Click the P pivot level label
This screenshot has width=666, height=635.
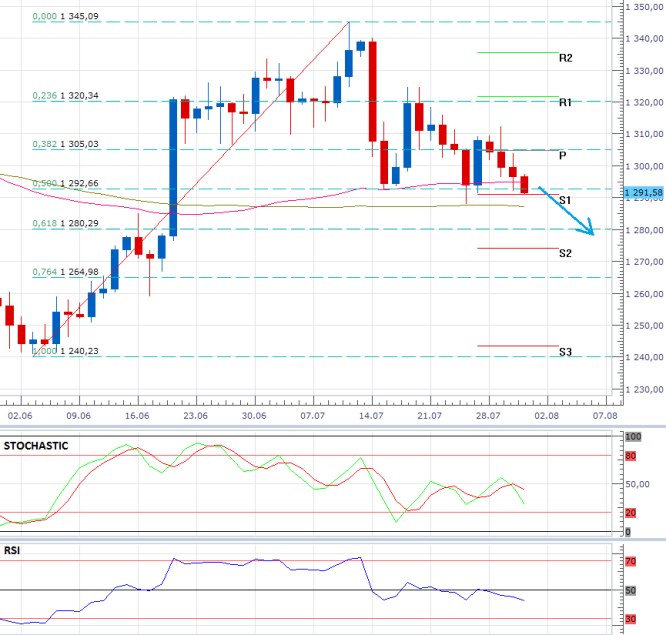563,156
